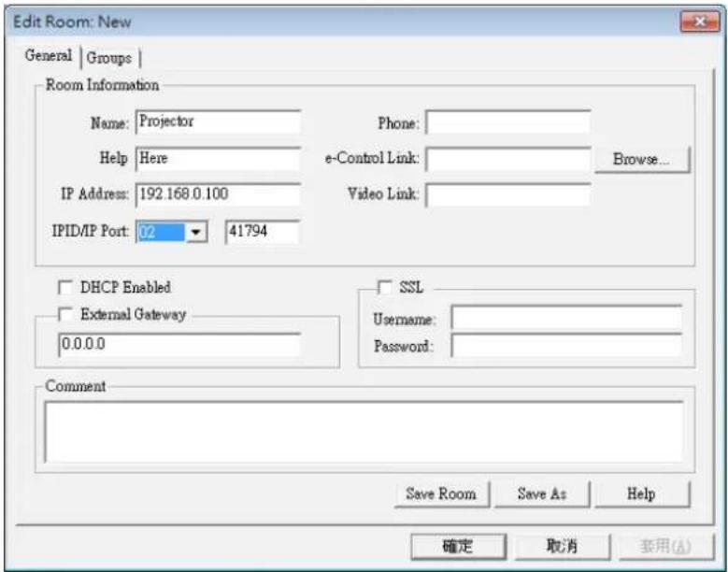Select the IP Address field 192.168.0.100

coord(219,194)
